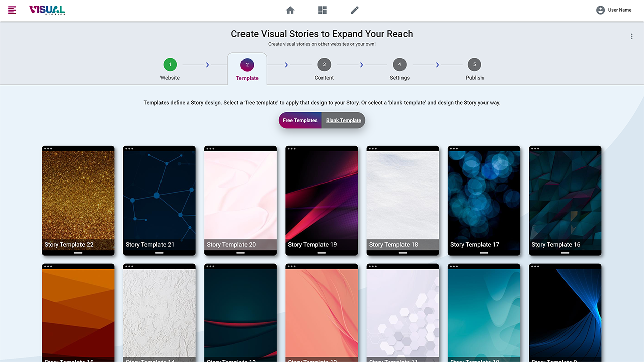Switch to Blank Template
Viewport: 644px width, 362px height.
(344, 120)
